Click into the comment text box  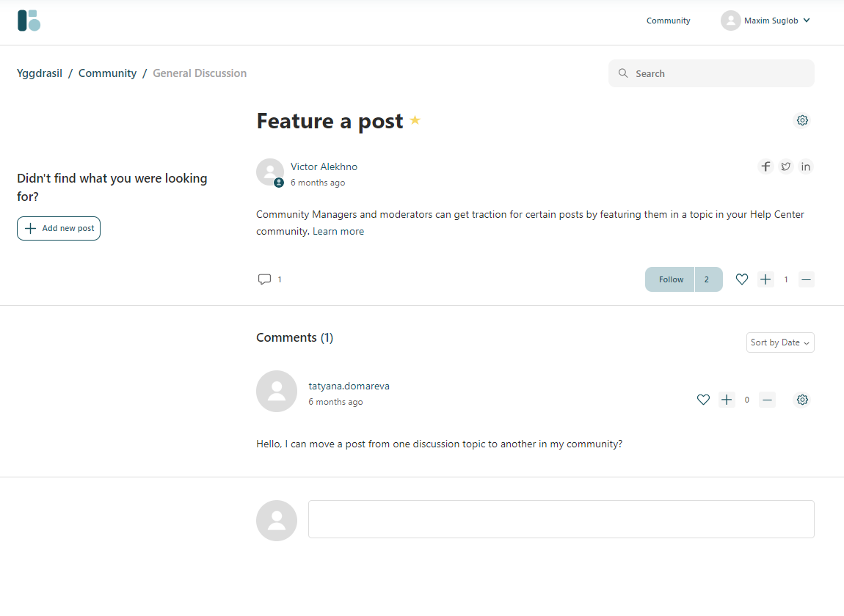[x=561, y=519]
